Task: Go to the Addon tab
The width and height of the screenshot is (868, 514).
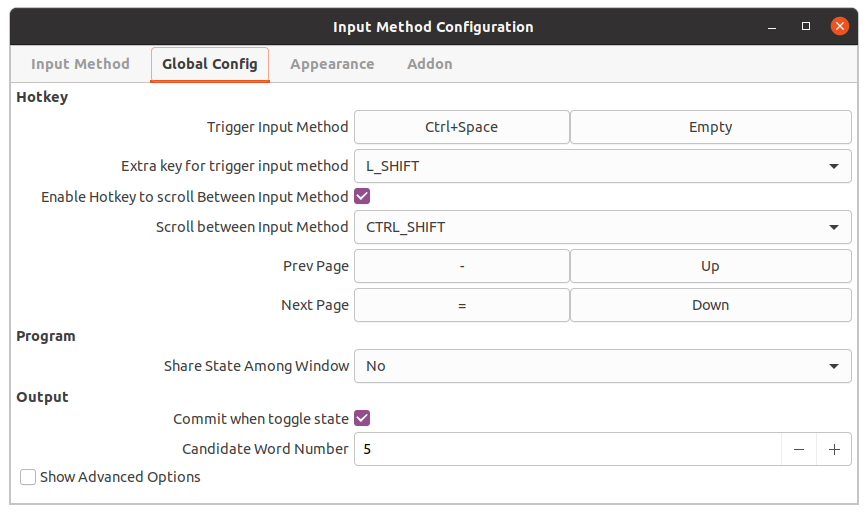Action: coord(430,64)
